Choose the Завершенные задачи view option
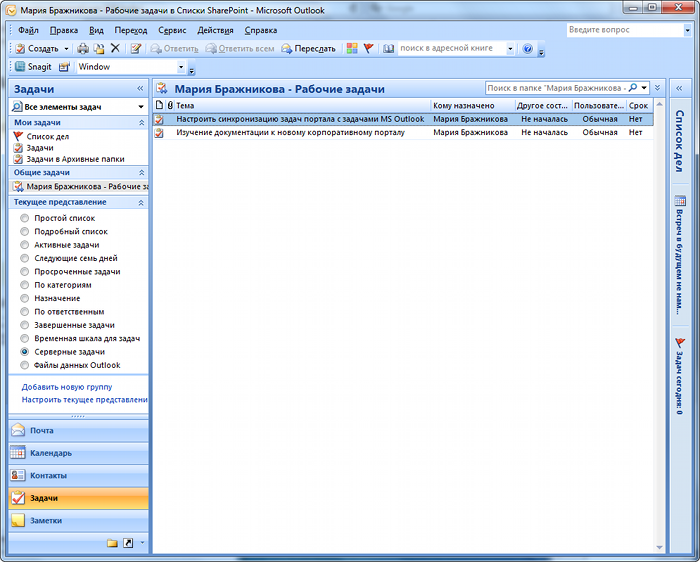The height and width of the screenshot is (562, 700). click(x=25, y=325)
